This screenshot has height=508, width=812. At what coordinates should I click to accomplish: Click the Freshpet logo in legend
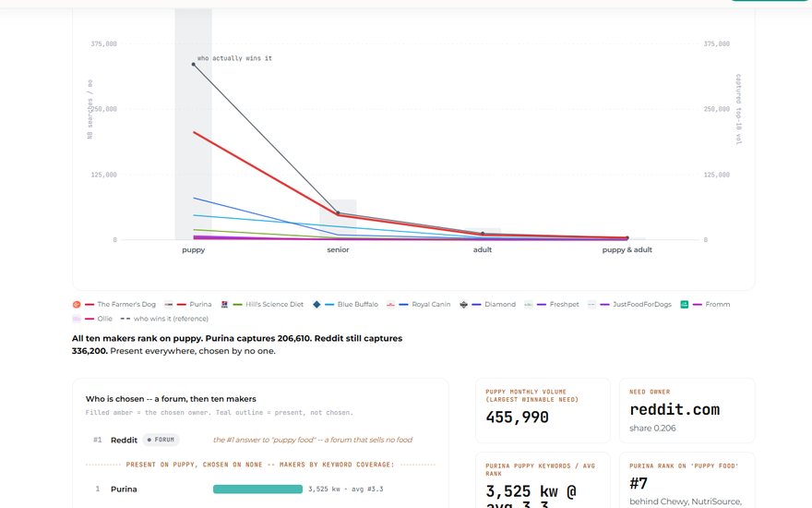coord(528,304)
